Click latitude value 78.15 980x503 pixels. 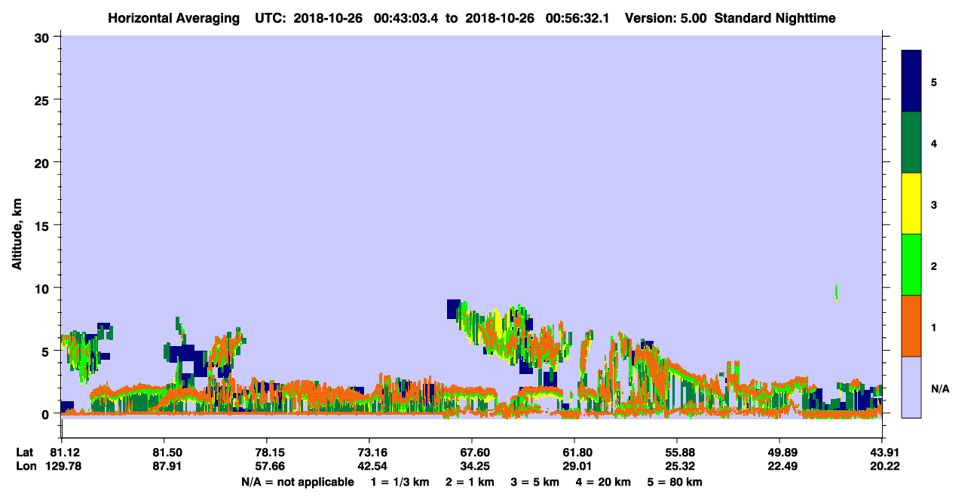point(266,452)
